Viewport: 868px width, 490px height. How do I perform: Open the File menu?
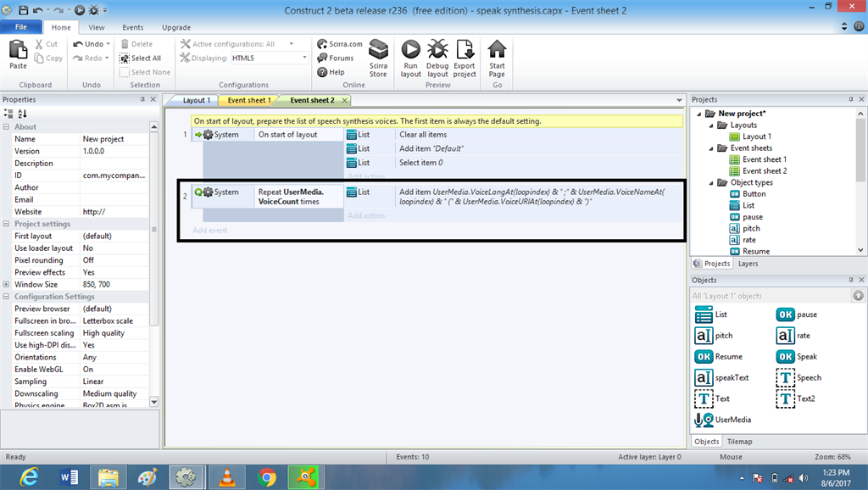[21, 26]
